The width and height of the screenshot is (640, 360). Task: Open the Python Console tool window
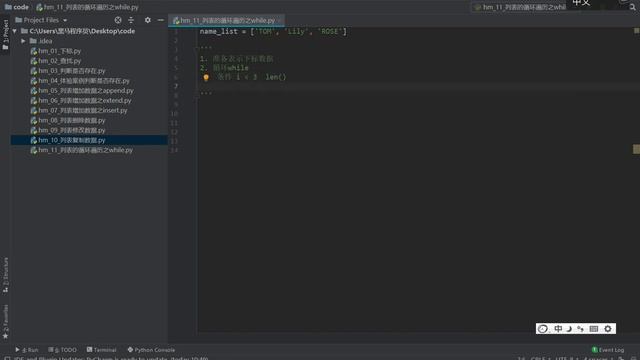point(151,350)
